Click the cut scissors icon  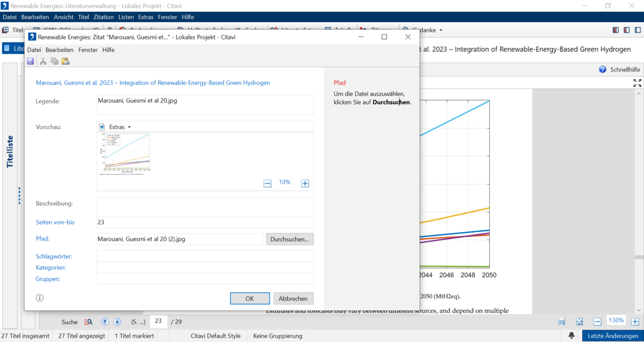pos(43,61)
